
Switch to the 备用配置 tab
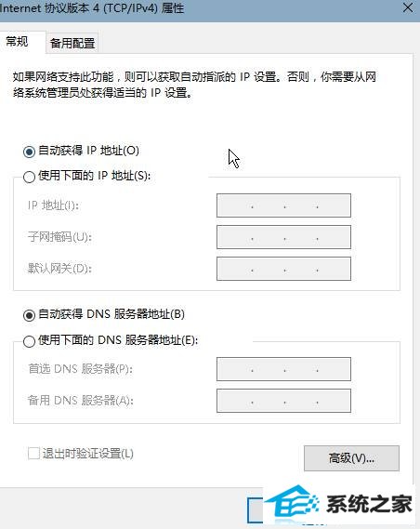point(72,43)
